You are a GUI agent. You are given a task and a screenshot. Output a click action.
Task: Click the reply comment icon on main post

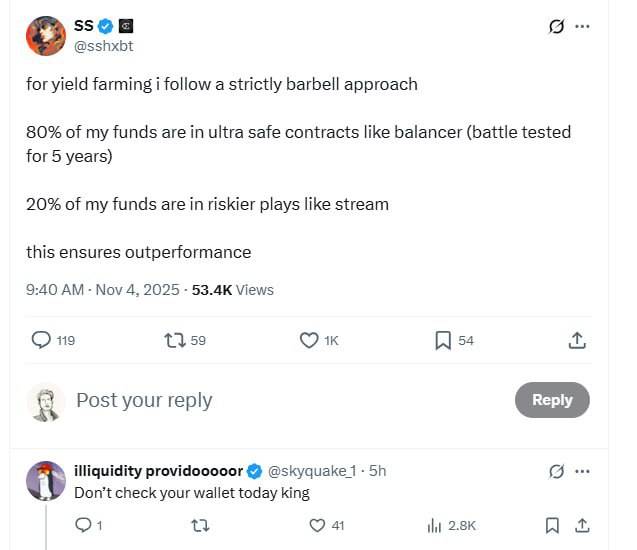(41, 341)
